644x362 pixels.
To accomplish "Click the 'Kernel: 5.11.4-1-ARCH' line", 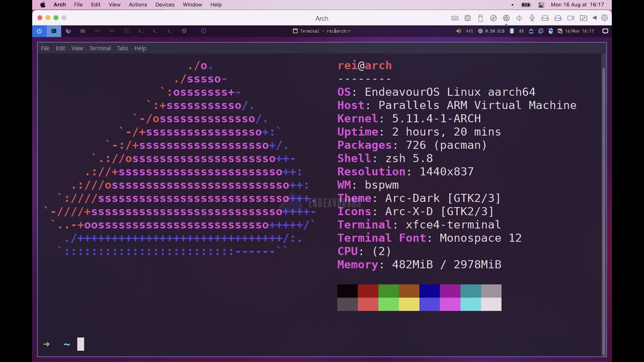I will (x=409, y=119).
